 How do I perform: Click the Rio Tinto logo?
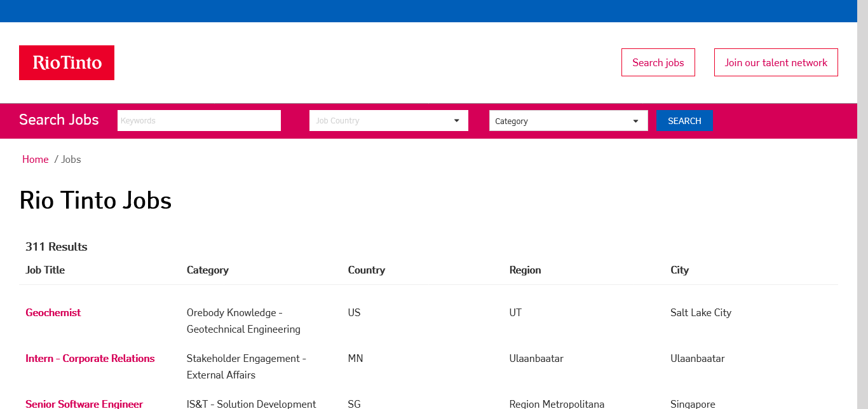[x=67, y=62]
